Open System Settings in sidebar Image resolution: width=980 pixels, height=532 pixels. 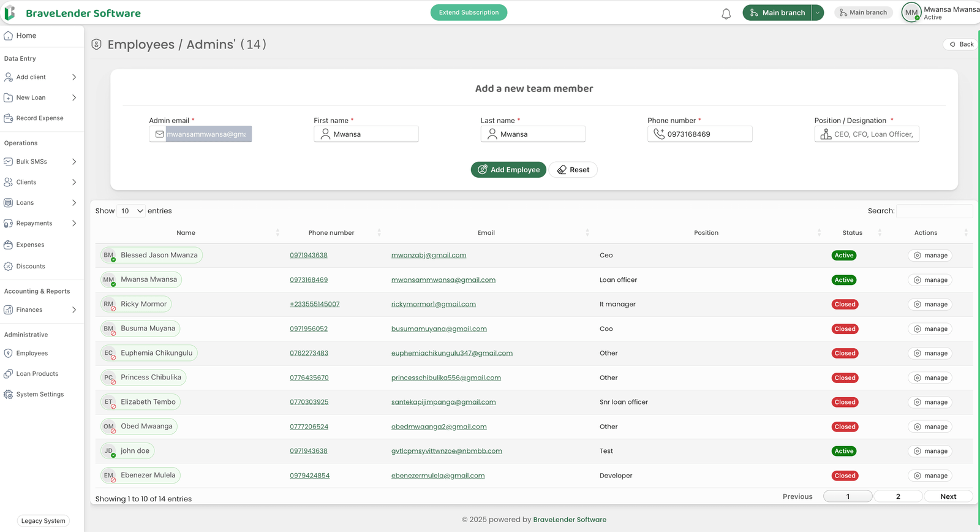[40, 395]
